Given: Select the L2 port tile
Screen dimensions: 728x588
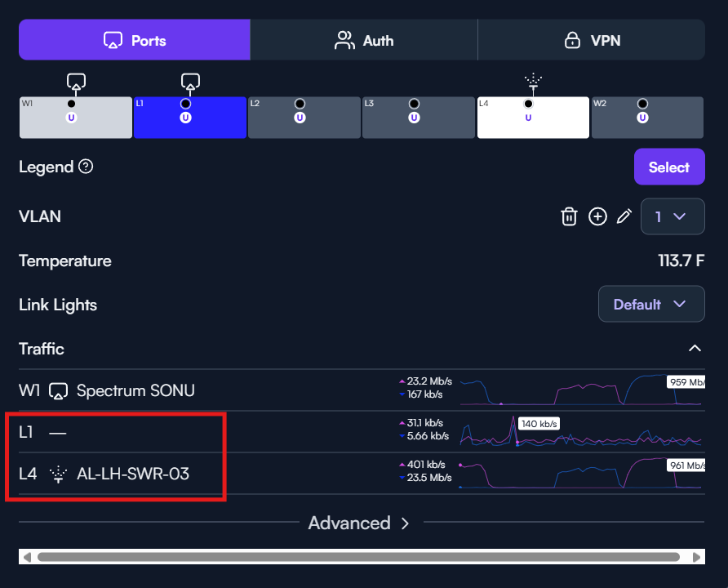Looking at the screenshot, I should coord(304,118).
